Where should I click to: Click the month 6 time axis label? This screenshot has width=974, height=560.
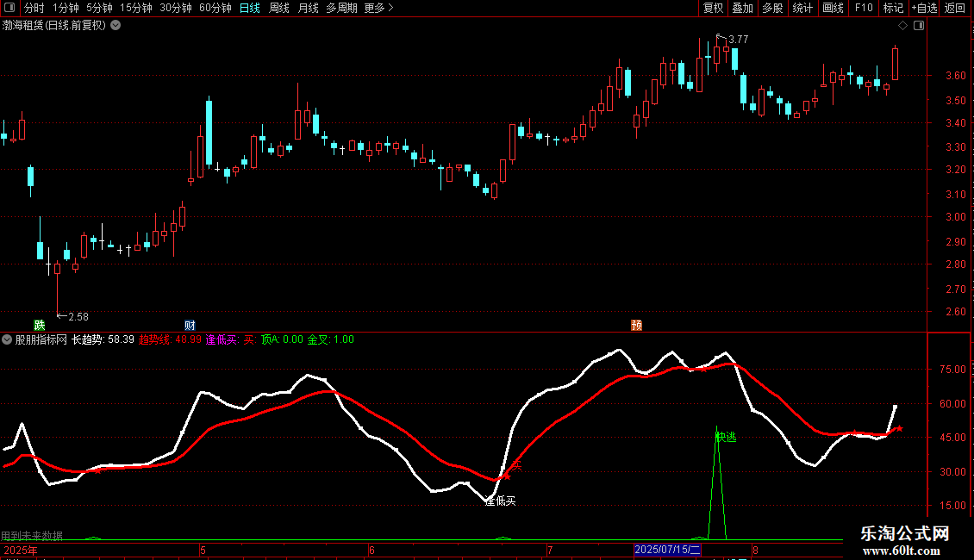(371, 551)
